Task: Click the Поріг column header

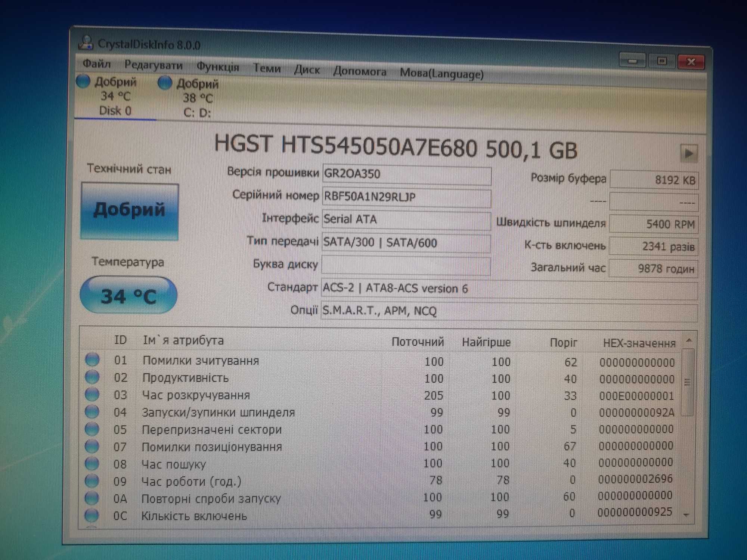Action: [563, 342]
